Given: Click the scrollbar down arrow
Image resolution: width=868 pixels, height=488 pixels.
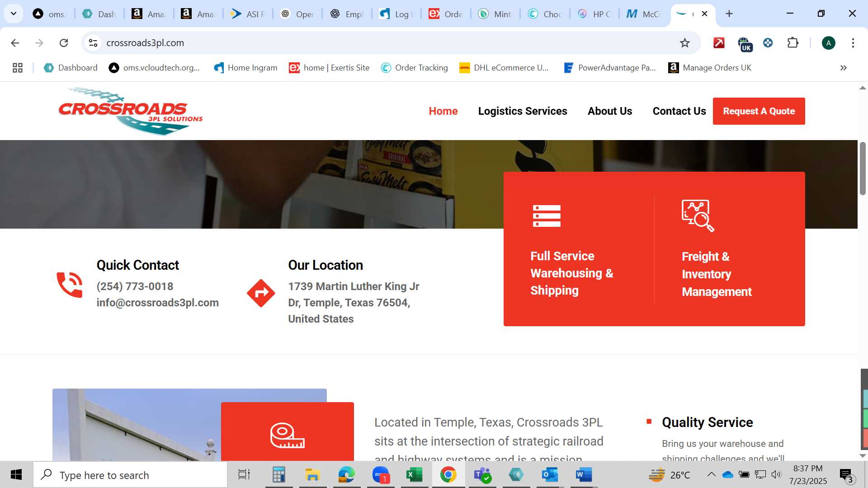Looking at the screenshot, I should point(863,456).
